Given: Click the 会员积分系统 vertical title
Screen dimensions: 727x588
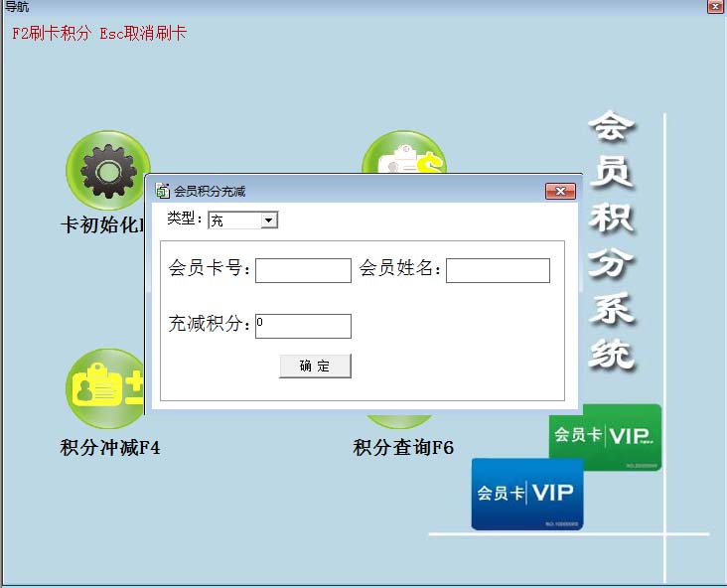Looking at the screenshot, I should [612, 240].
